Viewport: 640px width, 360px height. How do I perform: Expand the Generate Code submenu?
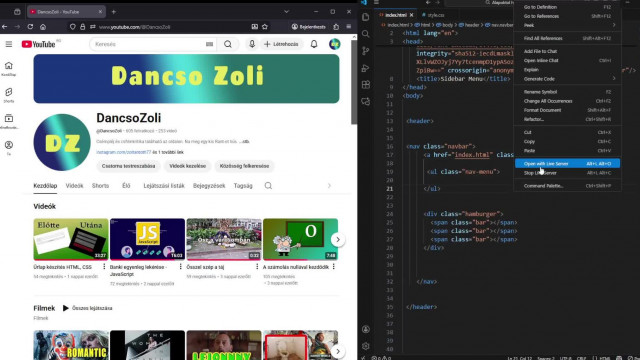[567, 79]
